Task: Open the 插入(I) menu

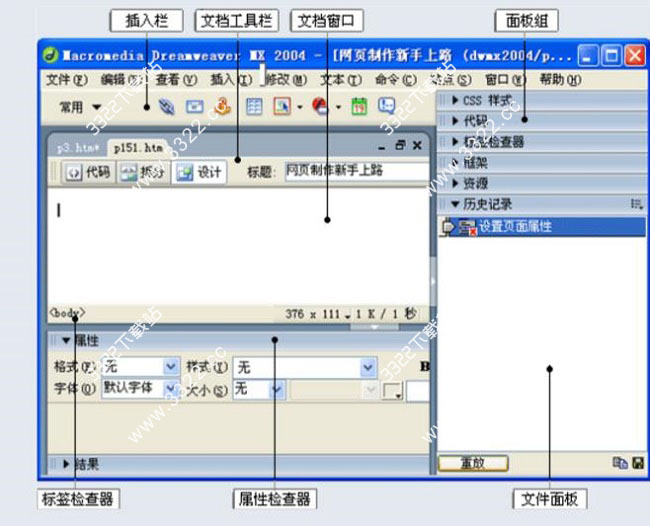Action: pyautogui.click(x=231, y=80)
